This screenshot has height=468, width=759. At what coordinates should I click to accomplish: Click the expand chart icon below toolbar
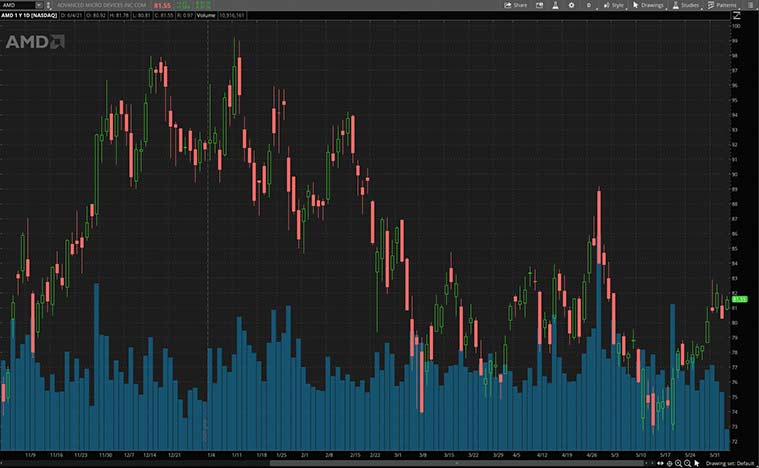(738, 16)
